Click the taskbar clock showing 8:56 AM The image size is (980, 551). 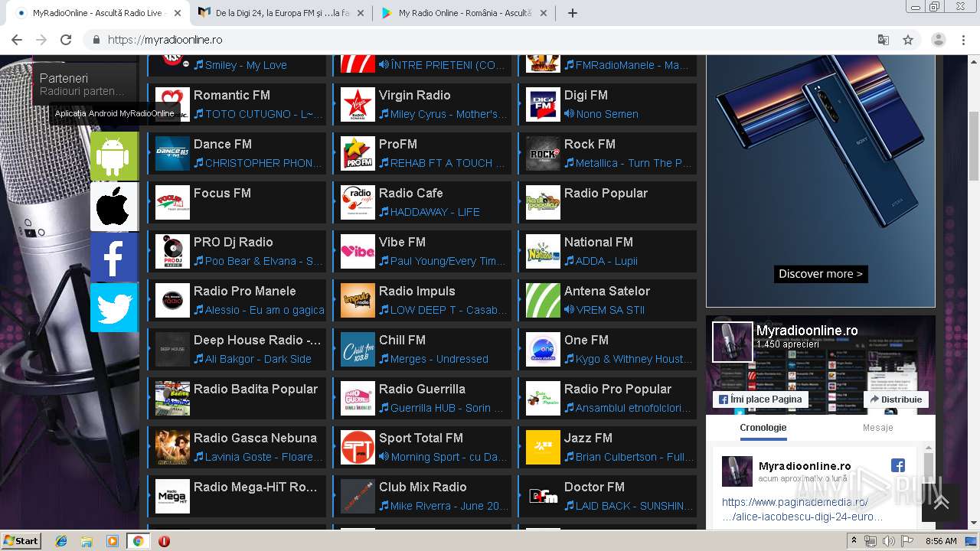pyautogui.click(x=941, y=541)
